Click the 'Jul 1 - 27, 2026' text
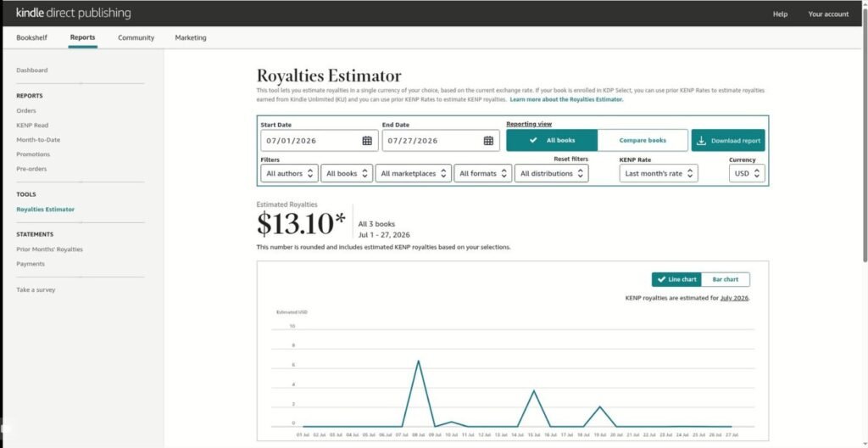The image size is (868, 448). (x=384, y=235)
